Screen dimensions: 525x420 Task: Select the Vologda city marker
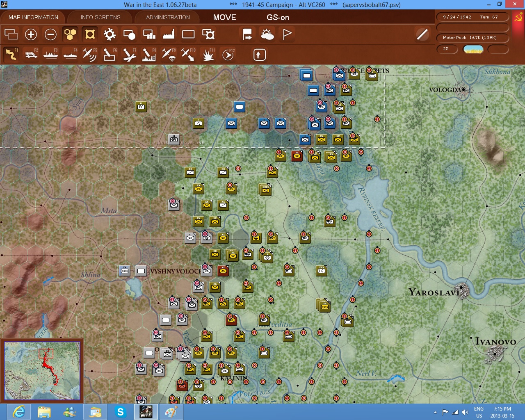coord(463,89)
